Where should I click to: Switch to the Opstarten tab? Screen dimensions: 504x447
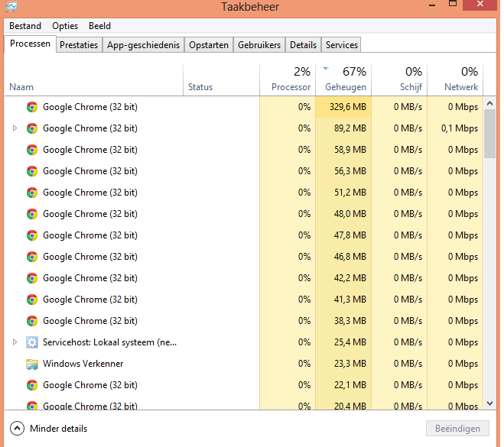[209, 45]
